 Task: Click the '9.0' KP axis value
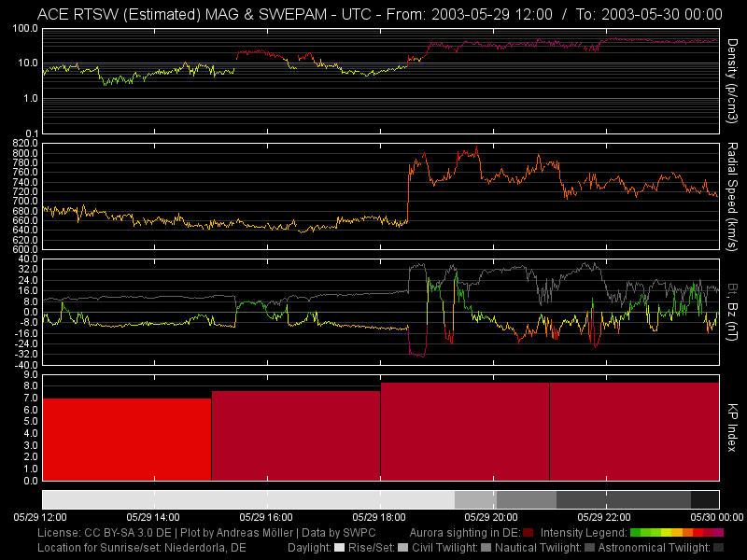(31, 375)
